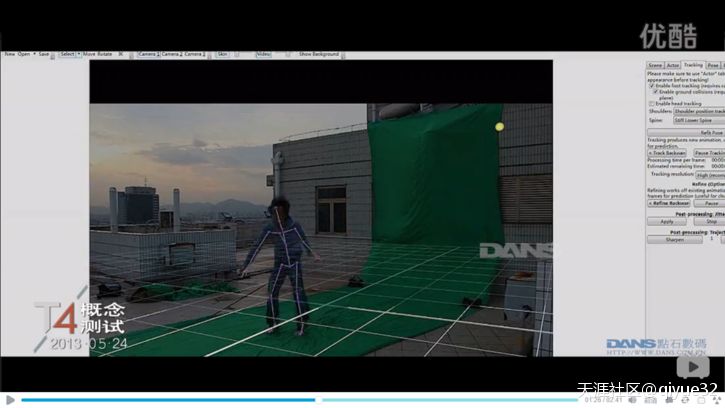Click Save in the toolbar
This screenshot has width=725, height=408.
coord(43,54)
